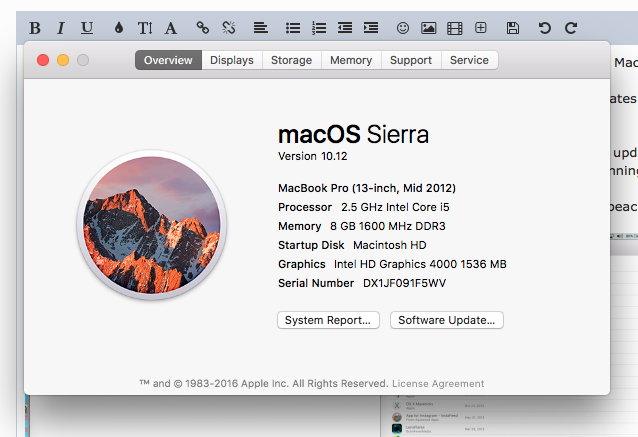Open the Support tab
Image resolution: width=638 pixels, height=437 pixels.
[x=411, y=60]
